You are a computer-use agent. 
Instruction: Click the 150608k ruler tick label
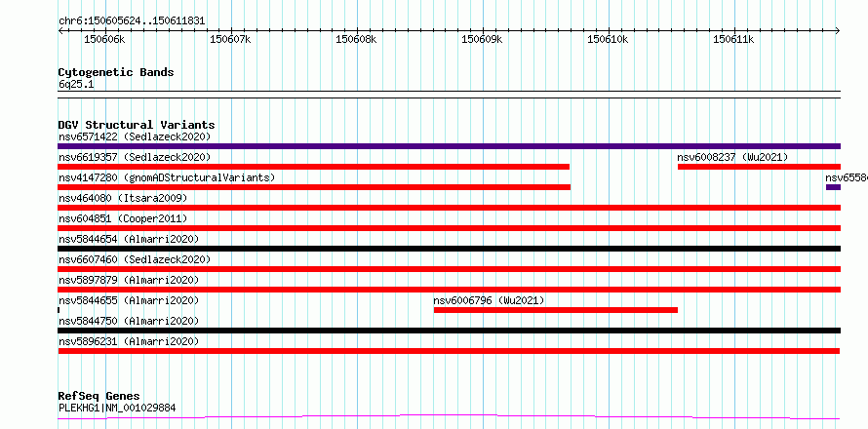click(x=356, y=39)
